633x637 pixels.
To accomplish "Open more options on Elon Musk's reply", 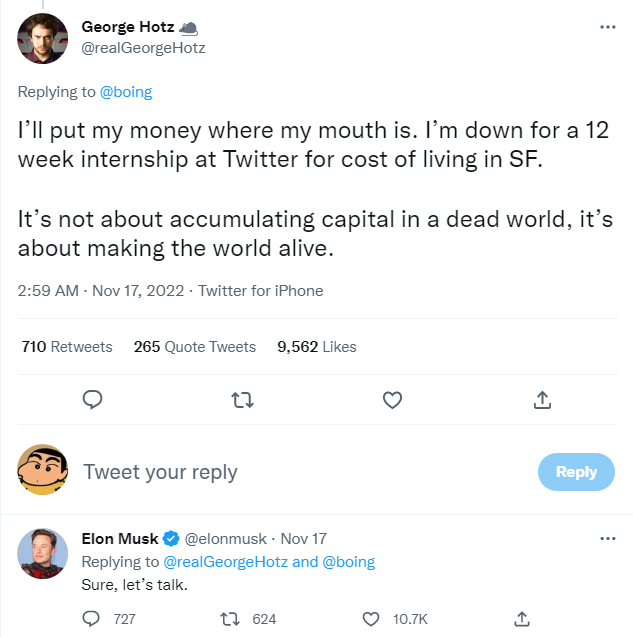I will pos(607,538).
